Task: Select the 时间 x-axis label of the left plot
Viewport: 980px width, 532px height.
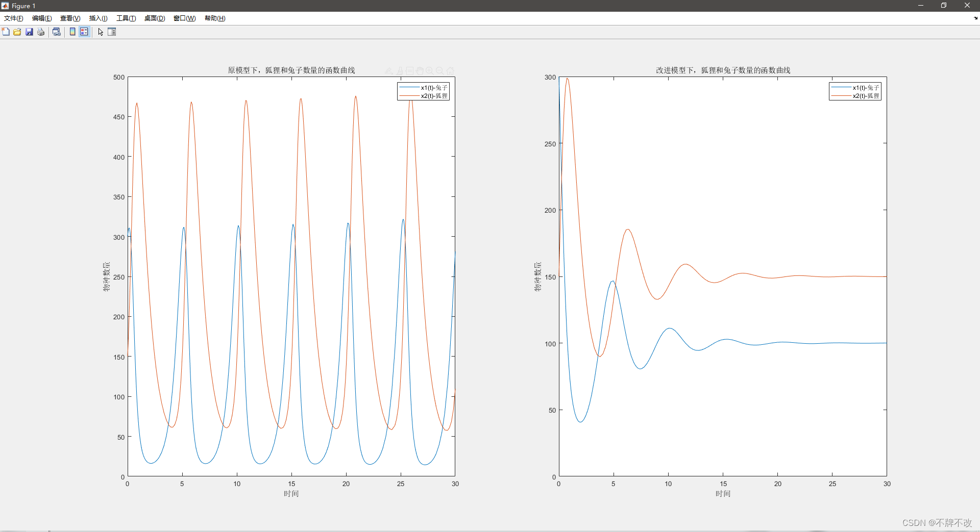Action: tap(291, 494)
